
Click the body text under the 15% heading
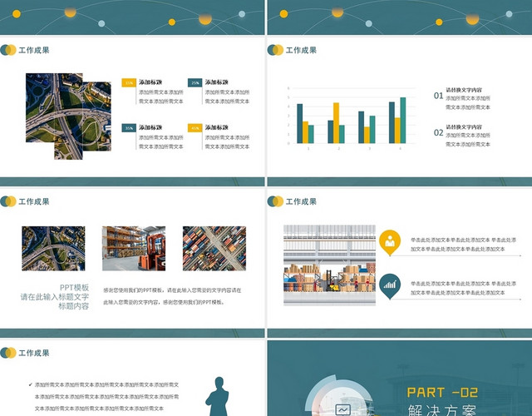click(161, 97)
